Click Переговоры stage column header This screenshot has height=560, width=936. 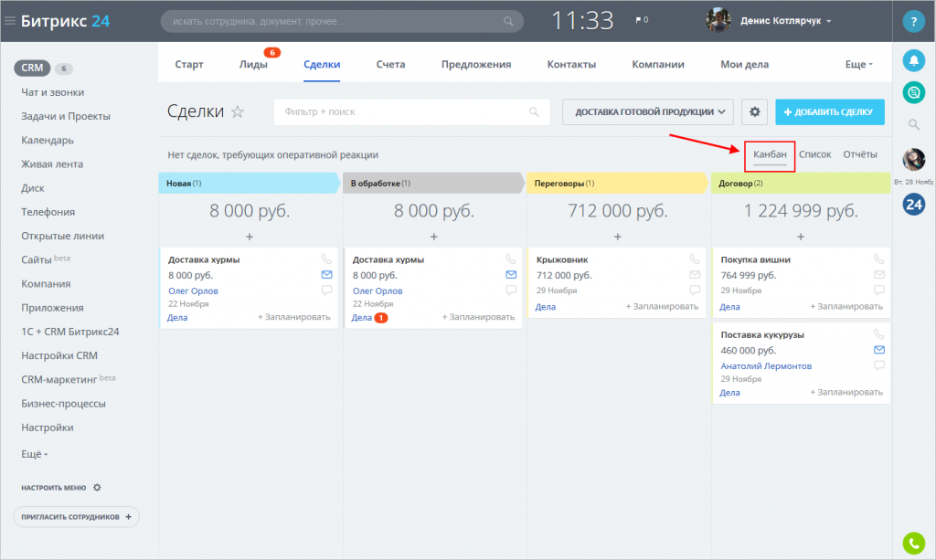coord(617,183)
